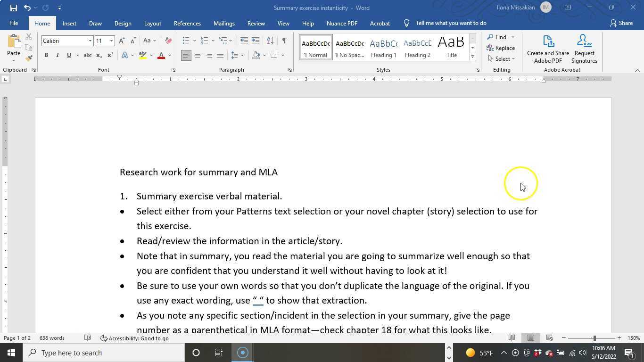Toggle the Show/Hide paragraph marks

[284, 41]
